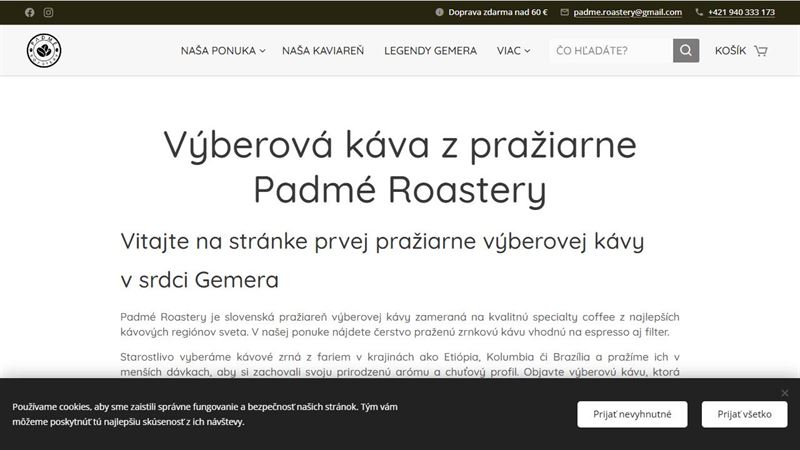Click the cookie notice text Používame cookies
The height and width of the screenshot is (450, 800).
(205, 414)
